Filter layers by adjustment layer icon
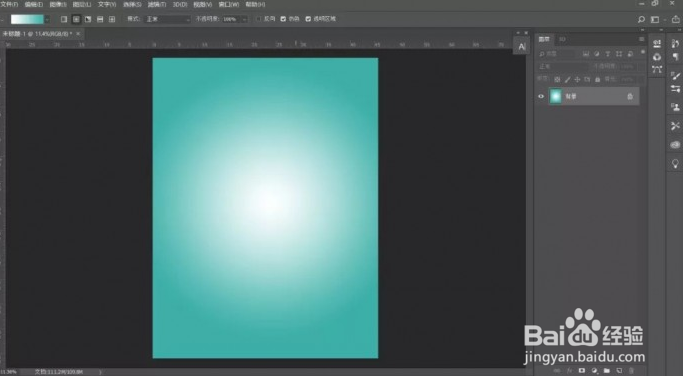683x381 pixels. pyautogui.click(x=596, y=54)
